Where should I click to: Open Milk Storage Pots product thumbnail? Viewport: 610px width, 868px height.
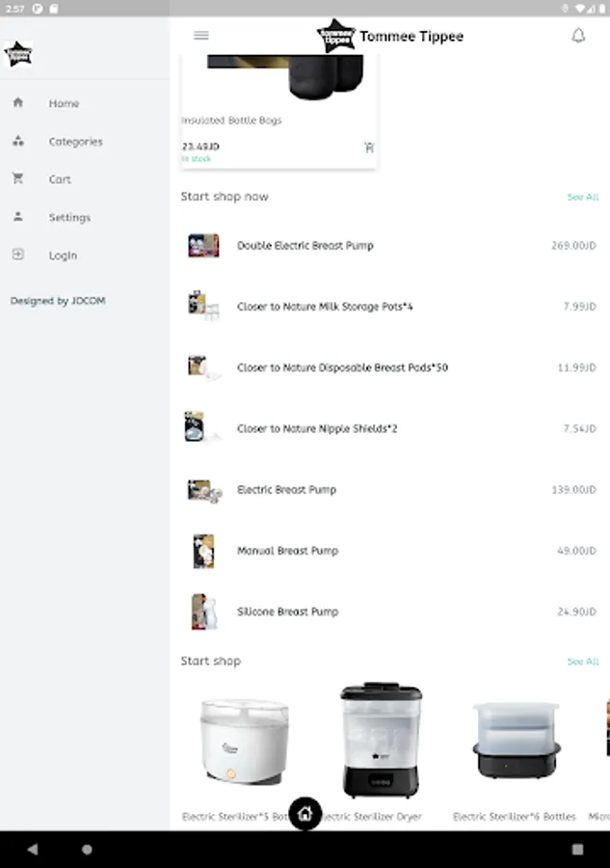203,306
